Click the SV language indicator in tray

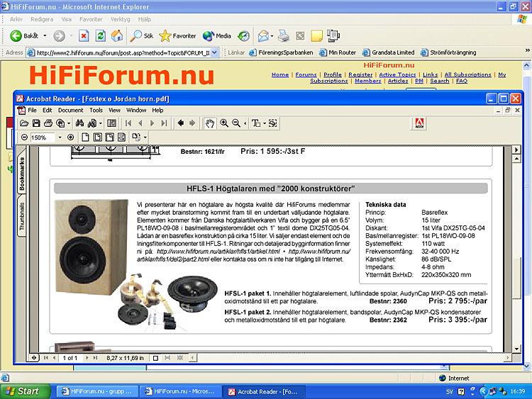[x=450, y=391]
